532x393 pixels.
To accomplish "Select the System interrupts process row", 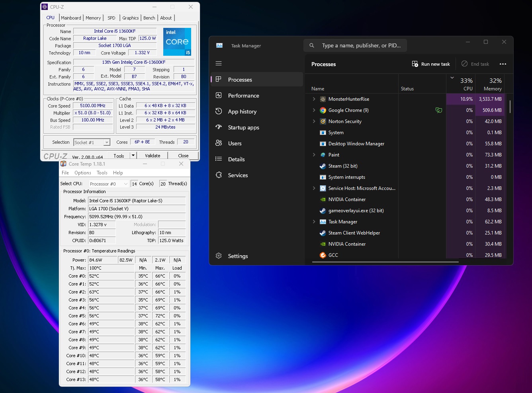I will (x=405, y=177).
